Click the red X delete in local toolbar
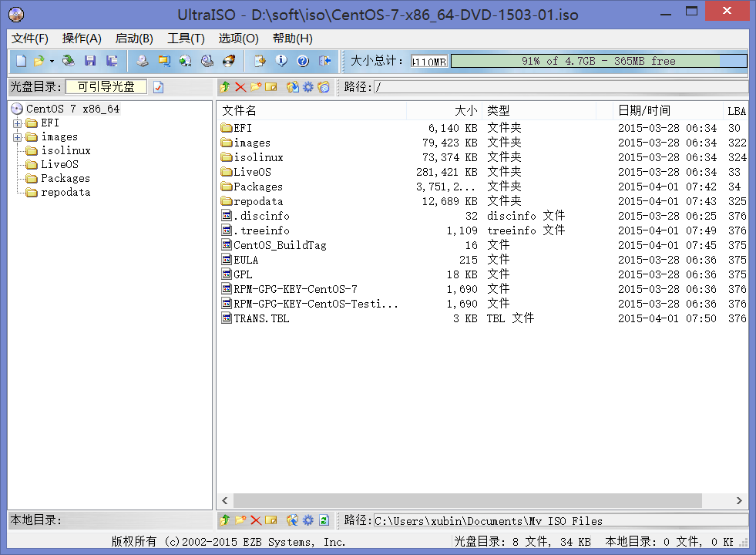The height and width of the screenshot is (555, 756). tap(256, 520)
